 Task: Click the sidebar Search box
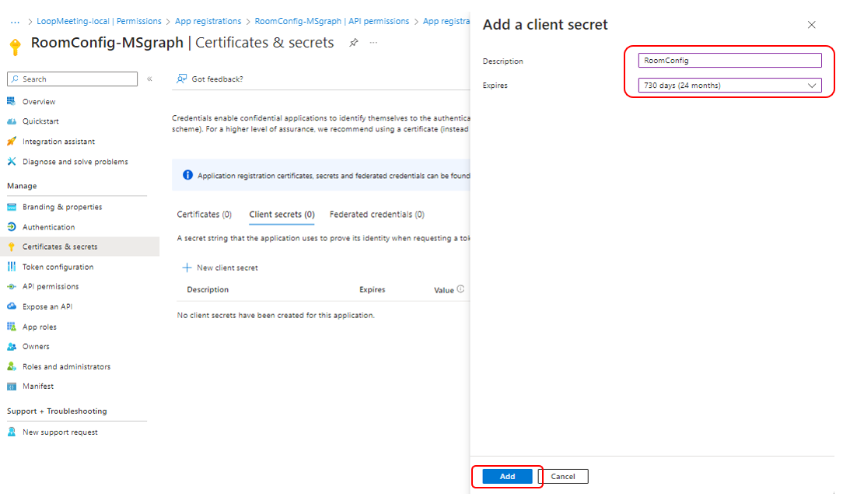pos(72,79)
